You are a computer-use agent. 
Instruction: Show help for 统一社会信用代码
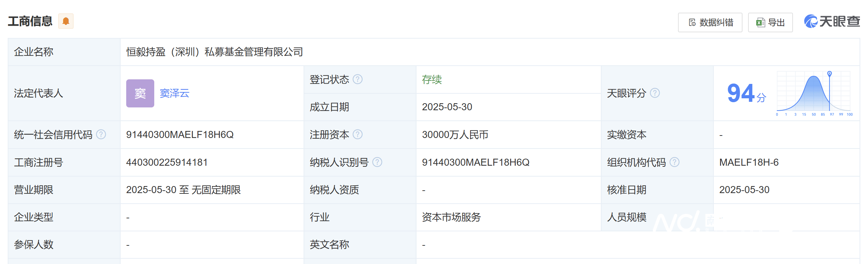(101, 134)
